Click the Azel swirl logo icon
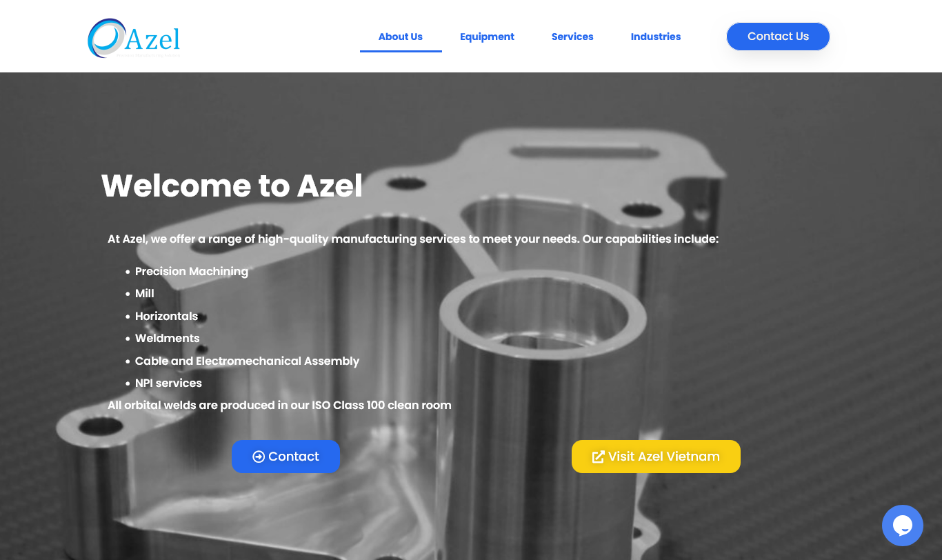This screenshot has width=942, height=560. click(107, 38)
